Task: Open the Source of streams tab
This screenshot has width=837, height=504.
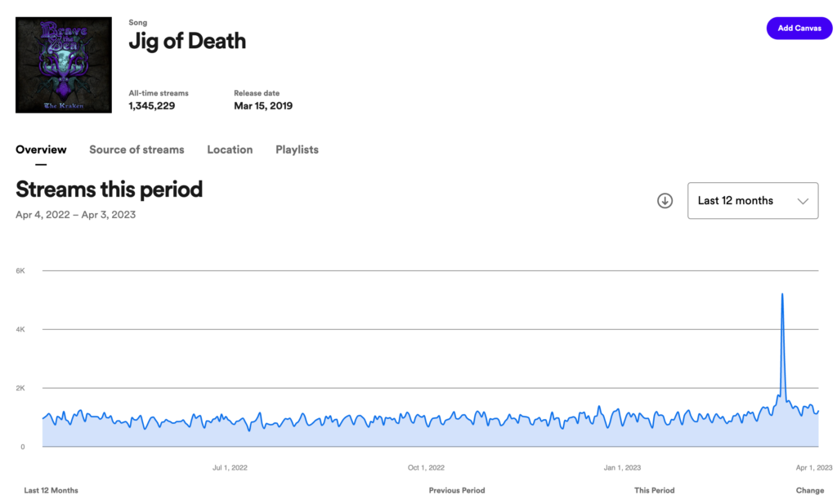Action: [137, 149]
